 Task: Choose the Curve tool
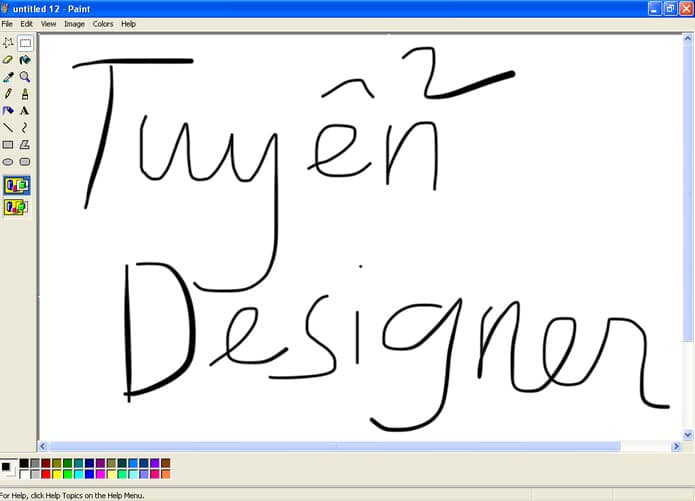25,128
